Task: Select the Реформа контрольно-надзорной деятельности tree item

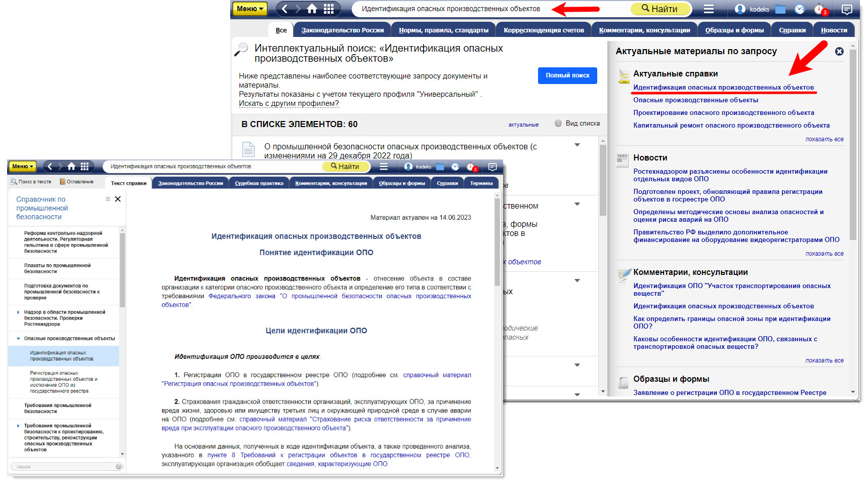Action: click(x=63, y=242)
